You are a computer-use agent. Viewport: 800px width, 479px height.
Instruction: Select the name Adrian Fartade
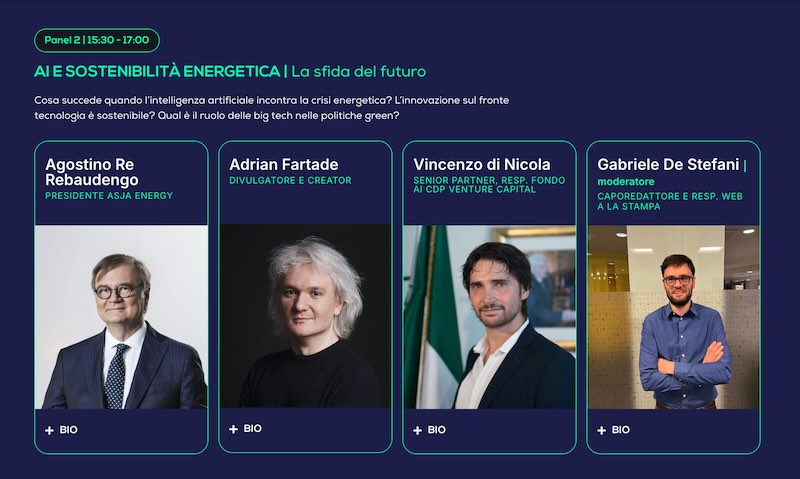[x=284, y=164]
